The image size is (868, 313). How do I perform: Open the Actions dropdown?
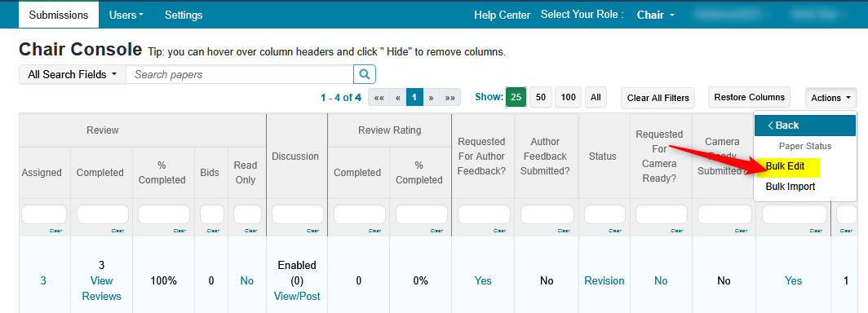pos(831,98)
